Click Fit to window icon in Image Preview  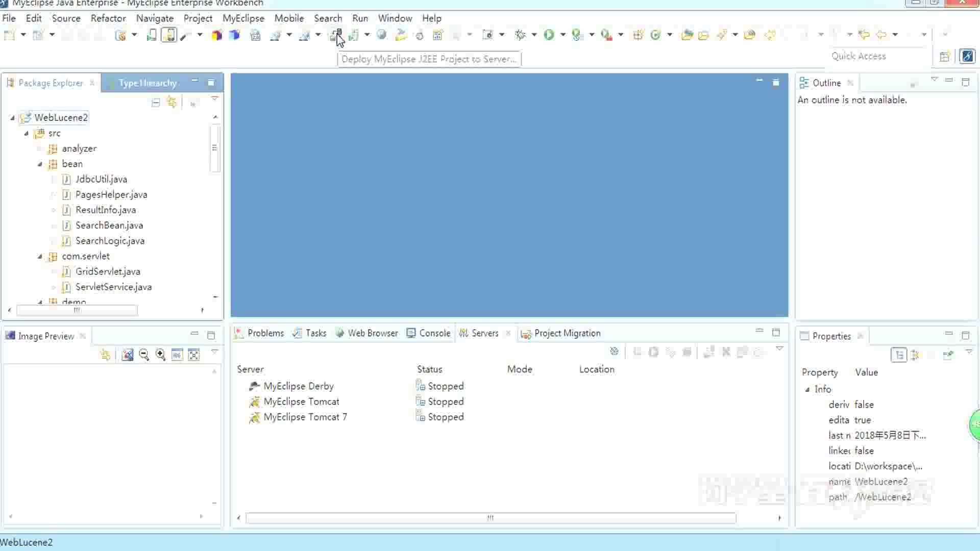pos(193,355)
